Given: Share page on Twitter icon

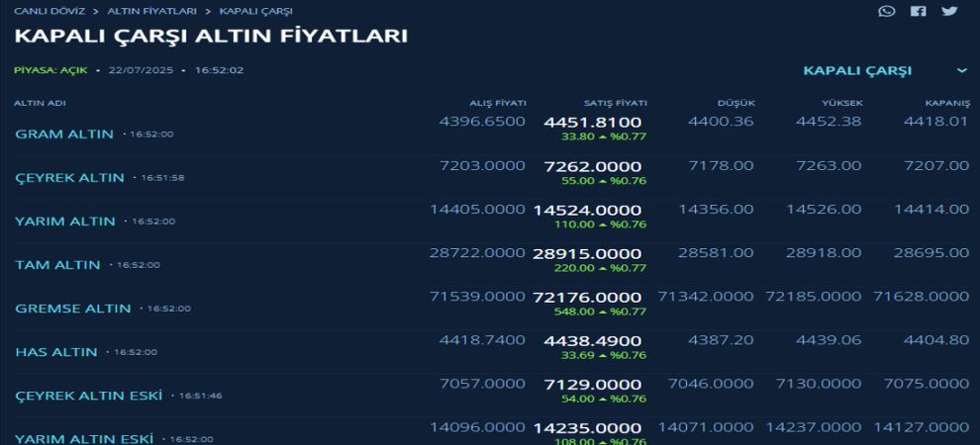Looking at the screenshot, I should pos(949,11).
